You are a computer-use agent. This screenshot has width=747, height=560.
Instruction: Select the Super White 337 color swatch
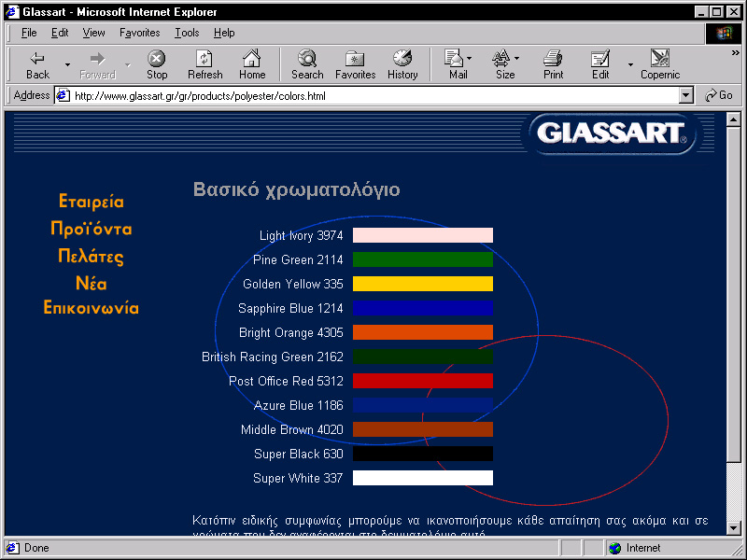(423, 478)
